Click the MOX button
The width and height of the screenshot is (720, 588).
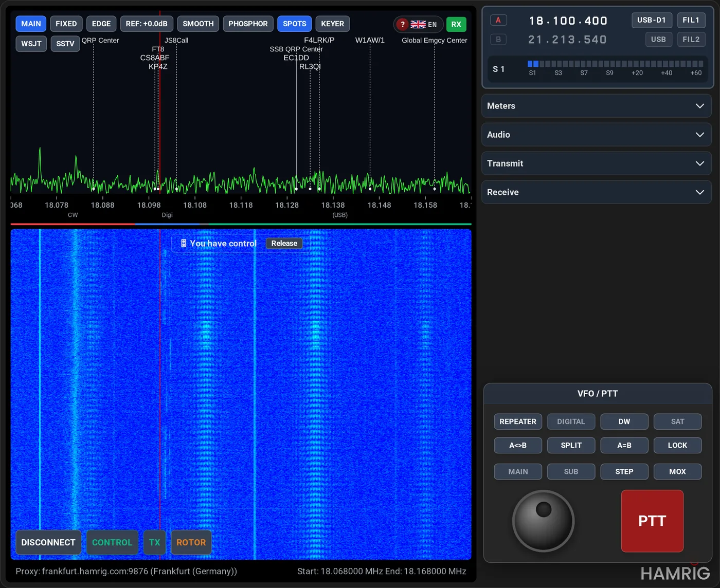(x=677, y=471)
